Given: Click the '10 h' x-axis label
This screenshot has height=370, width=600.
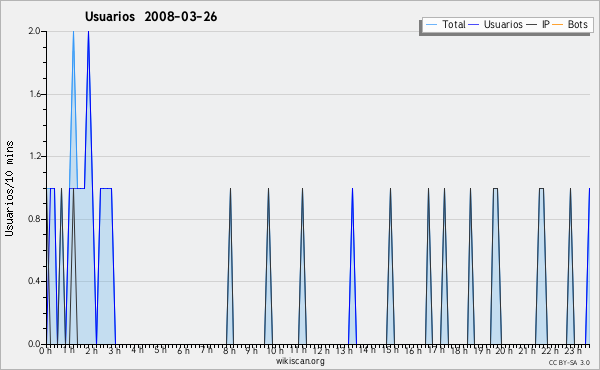Looking at the screenshot, I should pyautogui.click(x=275, y=350).
